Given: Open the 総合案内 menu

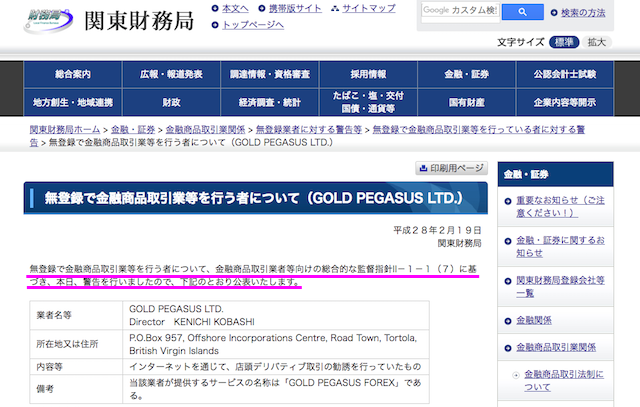Looking at the screenshot, I should pyautogui.click(x=73, y=74).
